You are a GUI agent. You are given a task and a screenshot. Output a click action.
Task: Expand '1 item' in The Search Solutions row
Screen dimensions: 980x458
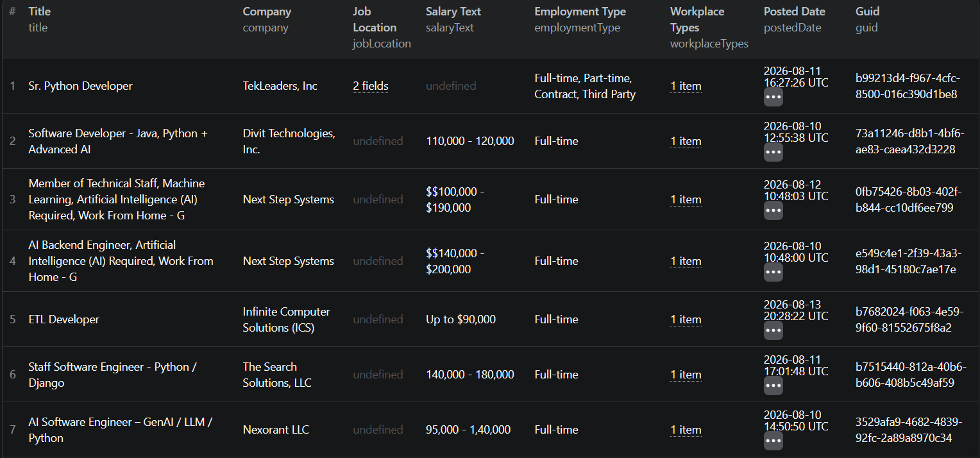click(x=686, y=375)
